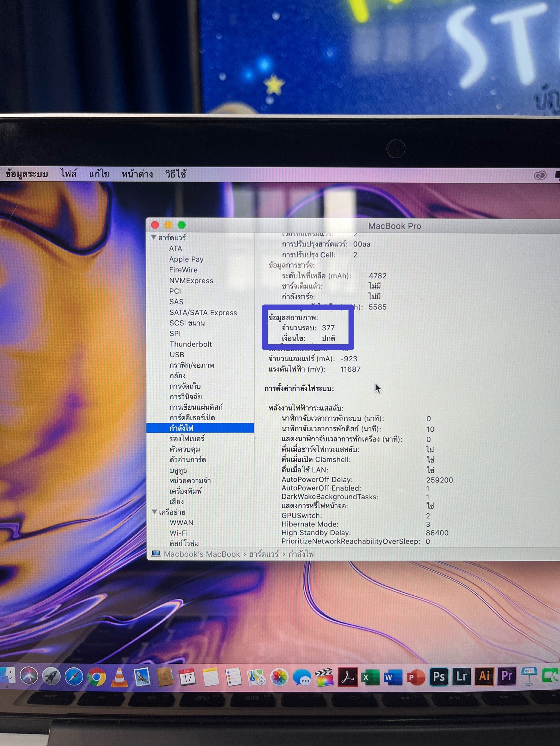Open the วิธีใช้ menu

[x=176, y=174]
